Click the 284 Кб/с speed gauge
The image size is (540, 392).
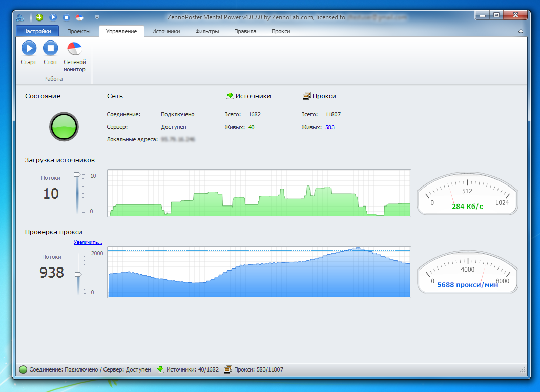coord(467,194)
